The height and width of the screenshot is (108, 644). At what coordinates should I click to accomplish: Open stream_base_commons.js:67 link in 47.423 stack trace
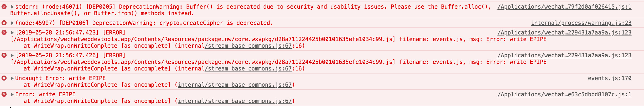click(248, 46)
